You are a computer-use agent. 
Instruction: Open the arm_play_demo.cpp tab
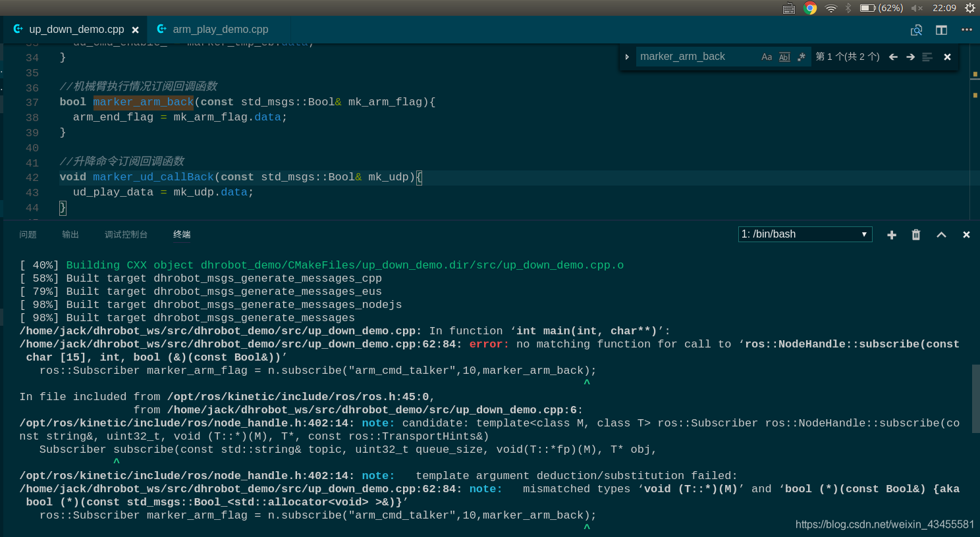pos(221,30)
